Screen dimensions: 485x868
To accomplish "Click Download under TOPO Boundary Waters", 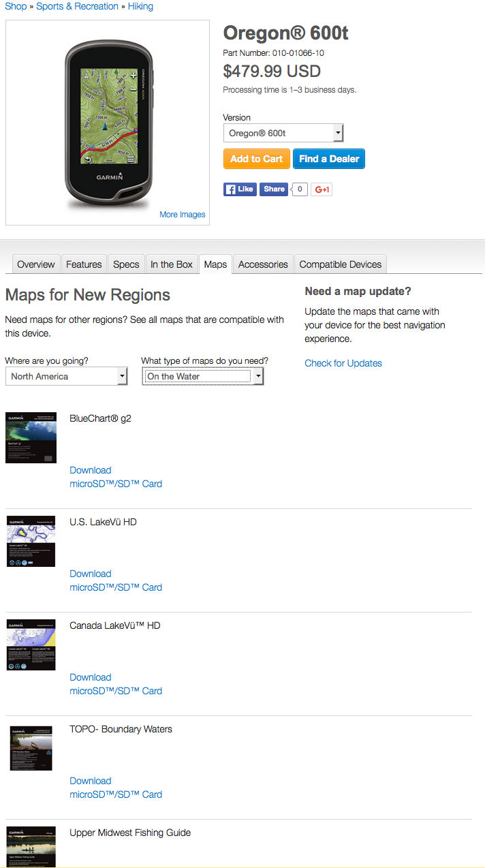I will (90, 781).
